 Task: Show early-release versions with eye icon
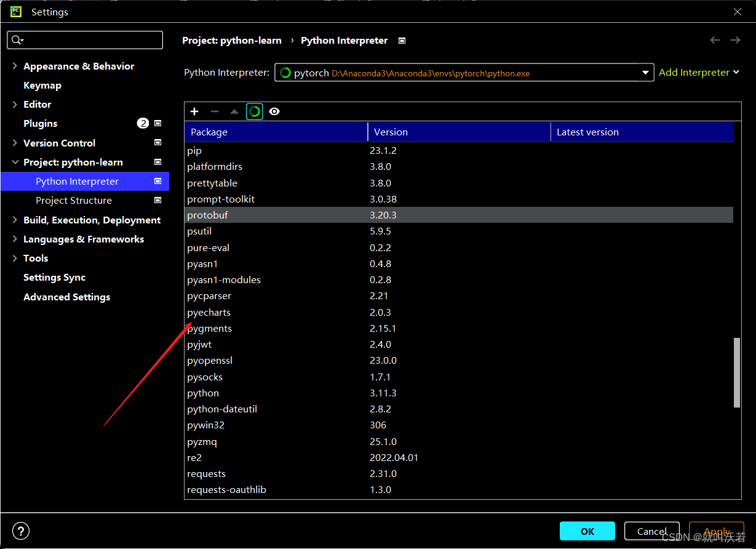(x=274, y=111)
